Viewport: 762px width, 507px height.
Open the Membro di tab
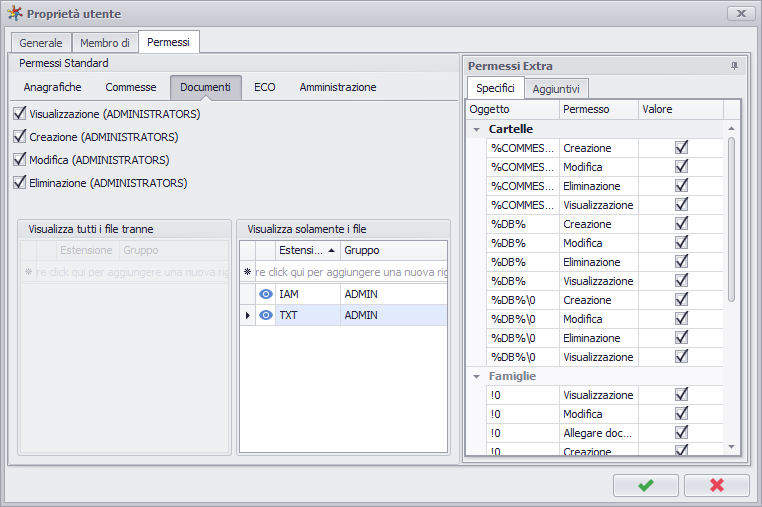105,43
